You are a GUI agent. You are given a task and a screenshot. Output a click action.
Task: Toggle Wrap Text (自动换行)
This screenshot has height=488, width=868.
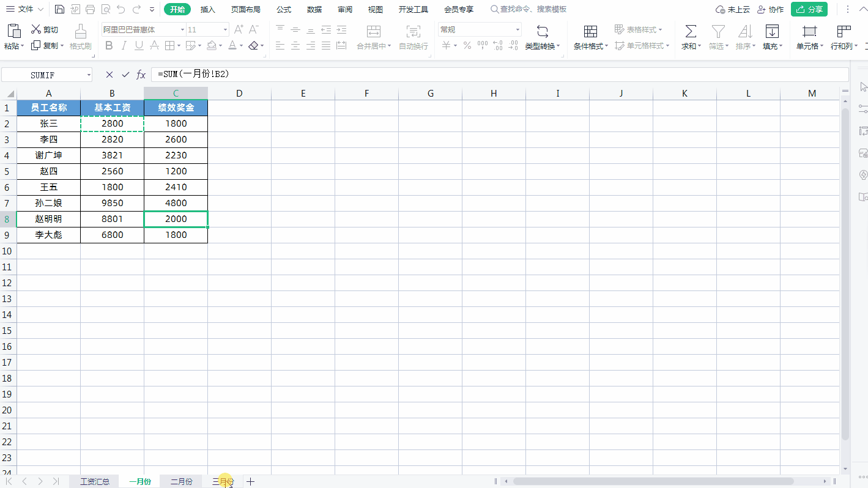[x=414, y=37]
